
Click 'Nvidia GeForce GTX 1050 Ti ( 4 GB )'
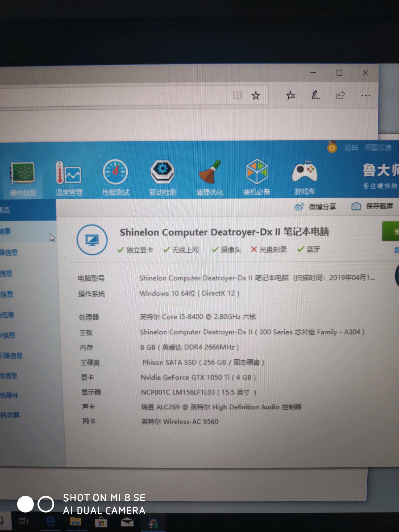tap(198, 377)
